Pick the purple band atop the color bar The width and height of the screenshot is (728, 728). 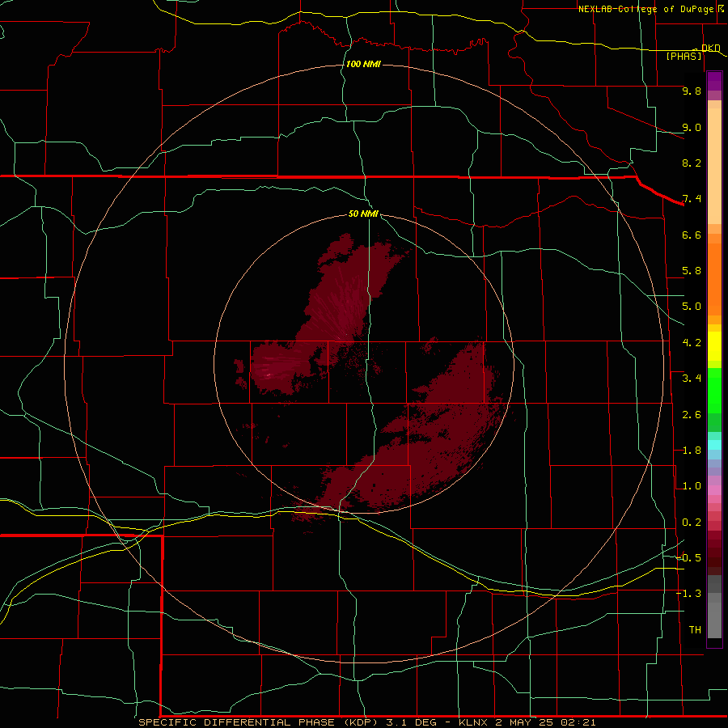pos(714,81)
